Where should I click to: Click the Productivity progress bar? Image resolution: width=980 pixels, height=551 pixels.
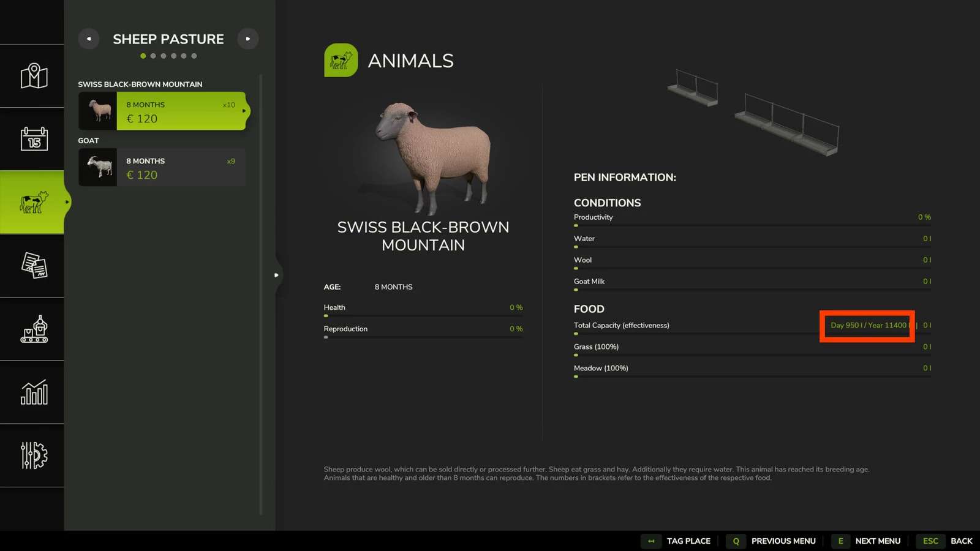pyautogui.click(x=752, y=225)
